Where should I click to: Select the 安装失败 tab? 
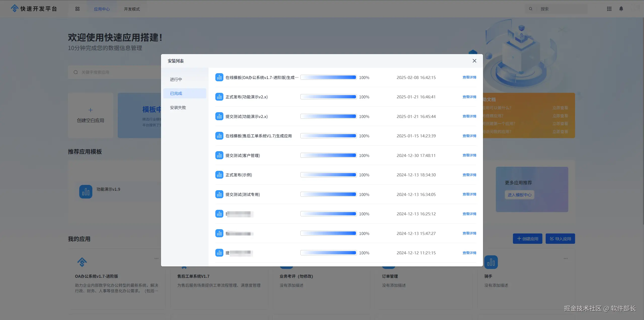pyautogui.click(x=178, y=107)
